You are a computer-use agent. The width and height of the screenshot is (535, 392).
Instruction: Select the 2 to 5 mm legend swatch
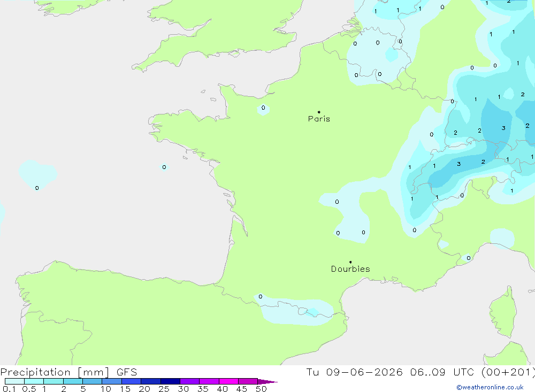73,381
